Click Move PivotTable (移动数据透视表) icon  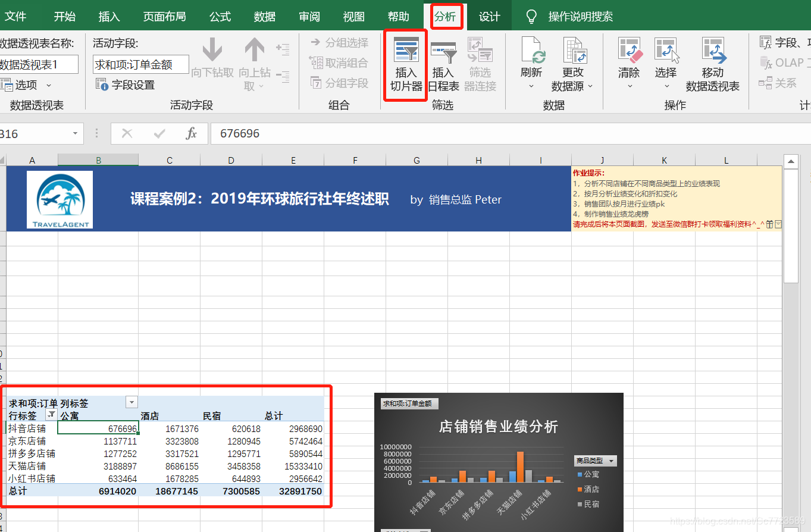[713, 50]
